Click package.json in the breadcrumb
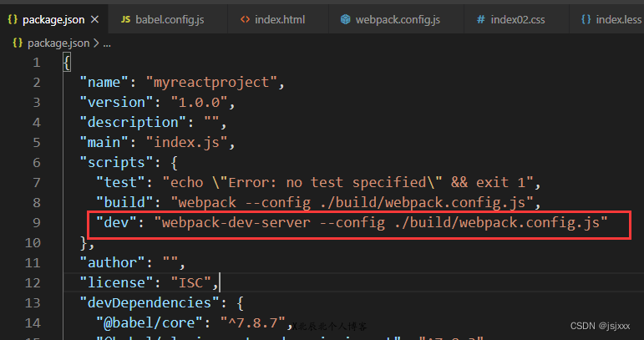The width and height of the screenshot is (644, 340). [x=58, y=43]
